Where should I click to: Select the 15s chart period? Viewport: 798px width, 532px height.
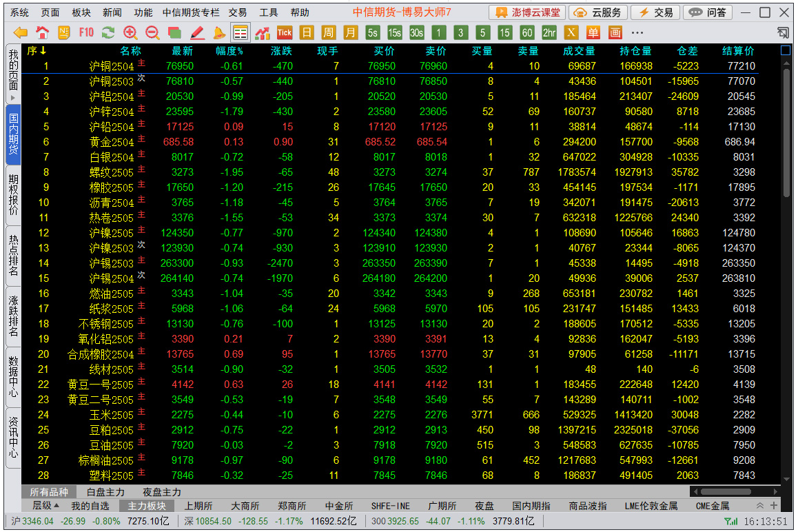394,33
